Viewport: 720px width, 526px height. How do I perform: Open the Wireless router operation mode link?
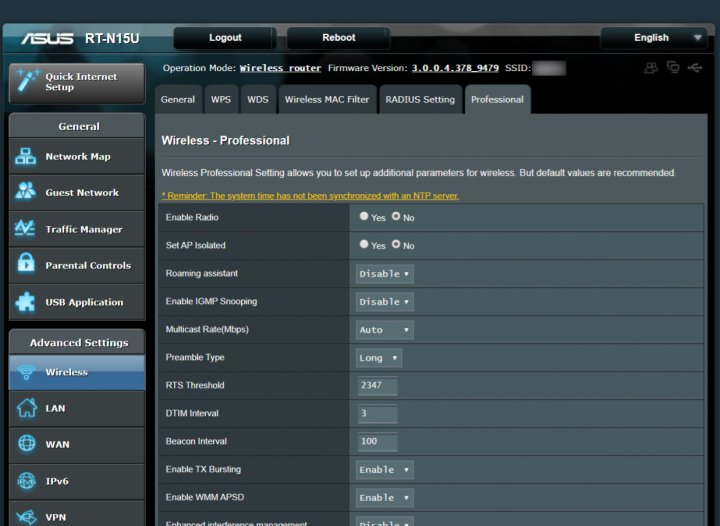[x=280, y=68]
